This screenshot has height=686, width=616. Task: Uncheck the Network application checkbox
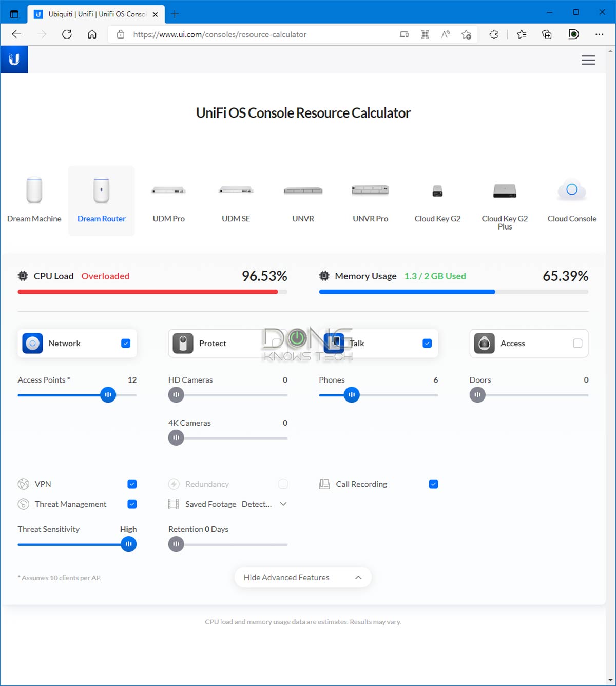126,344
